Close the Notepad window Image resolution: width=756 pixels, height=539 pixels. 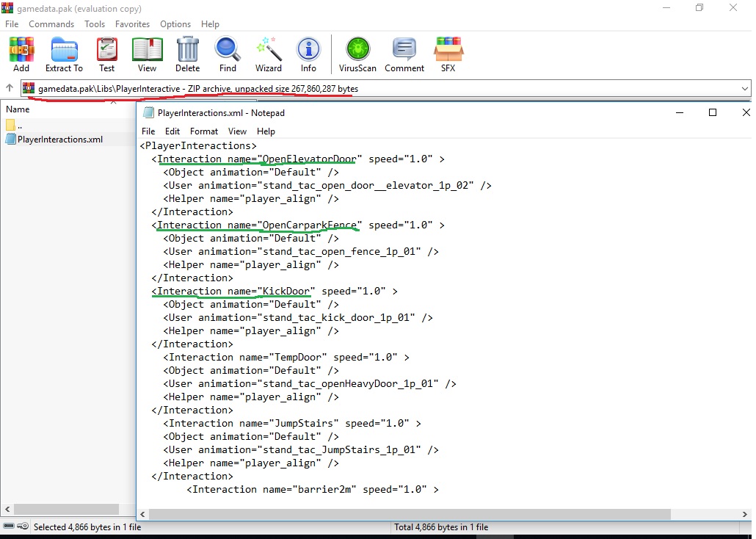[746, 112]
